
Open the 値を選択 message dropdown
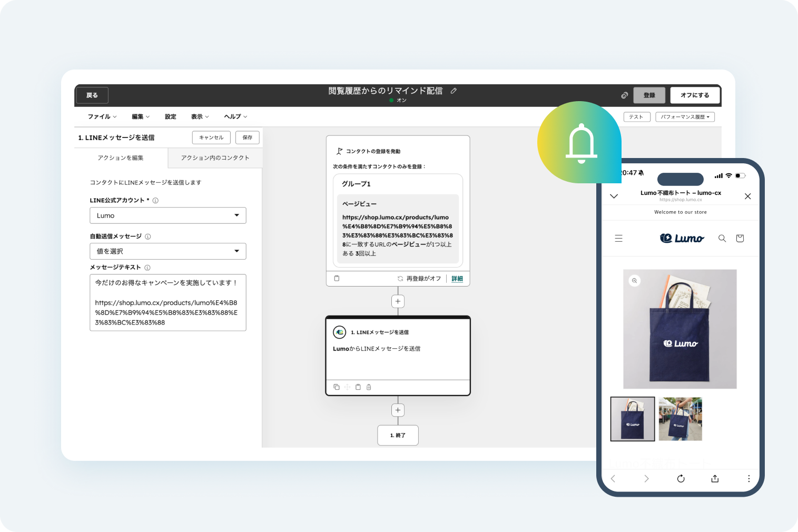click(168, 251)
